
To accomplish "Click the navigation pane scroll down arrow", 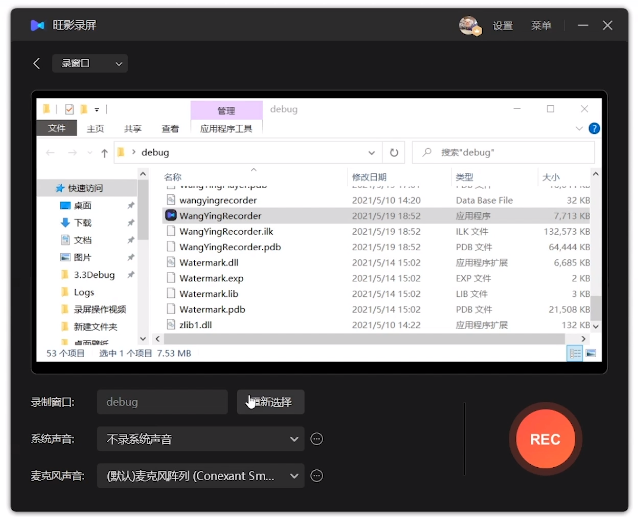I will [143, 338].
